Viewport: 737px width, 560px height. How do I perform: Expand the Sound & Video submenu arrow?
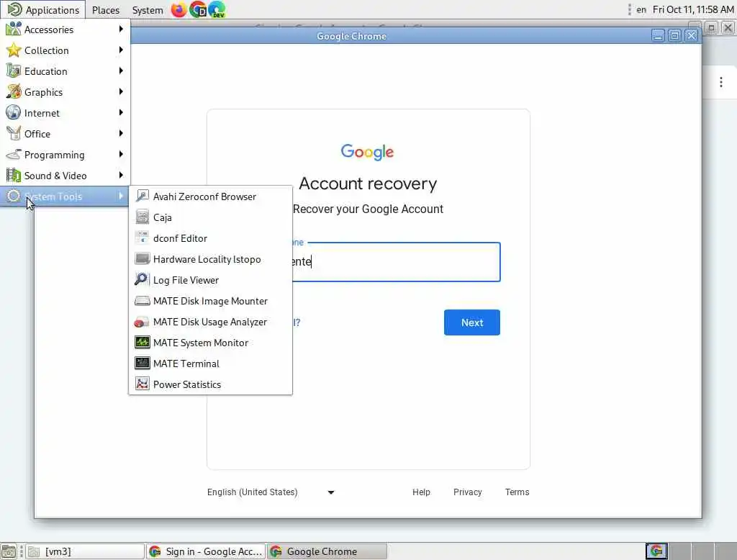(x=121, y=175)
